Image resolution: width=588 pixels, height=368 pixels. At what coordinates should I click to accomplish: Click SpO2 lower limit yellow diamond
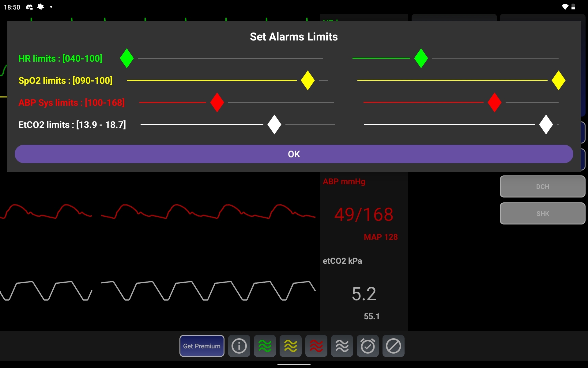point(307,80)
